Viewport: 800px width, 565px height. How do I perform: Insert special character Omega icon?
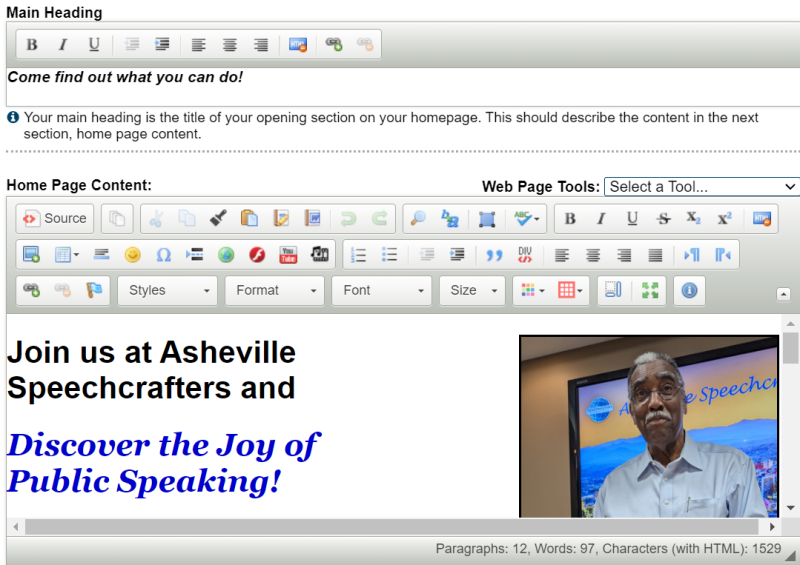pos(163,254)
